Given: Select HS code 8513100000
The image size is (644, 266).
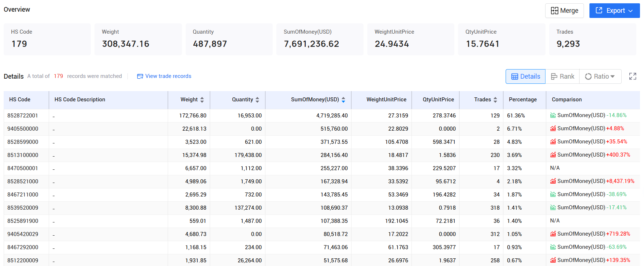Looking at the screenshot, I should point(23,155).
